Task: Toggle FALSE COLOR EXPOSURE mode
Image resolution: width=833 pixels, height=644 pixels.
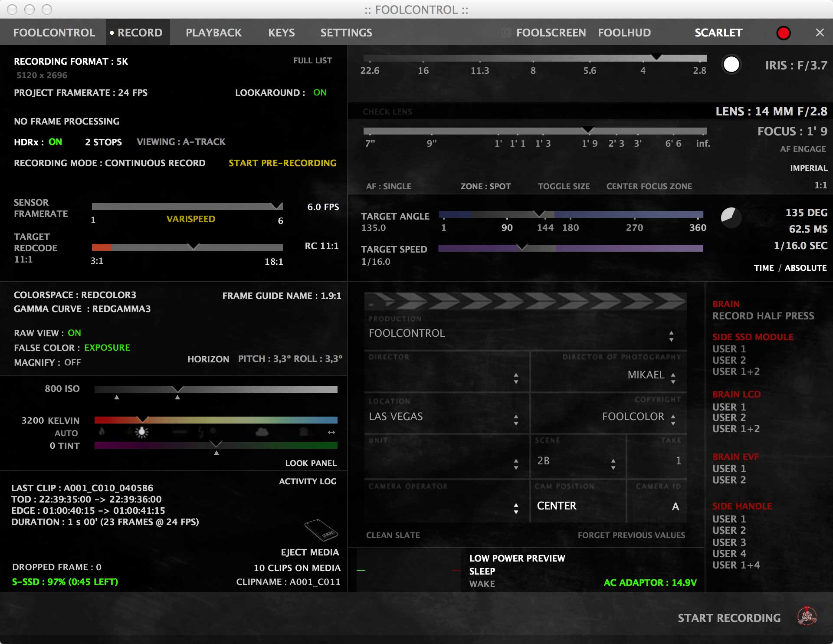Action: tap(107, 348)
